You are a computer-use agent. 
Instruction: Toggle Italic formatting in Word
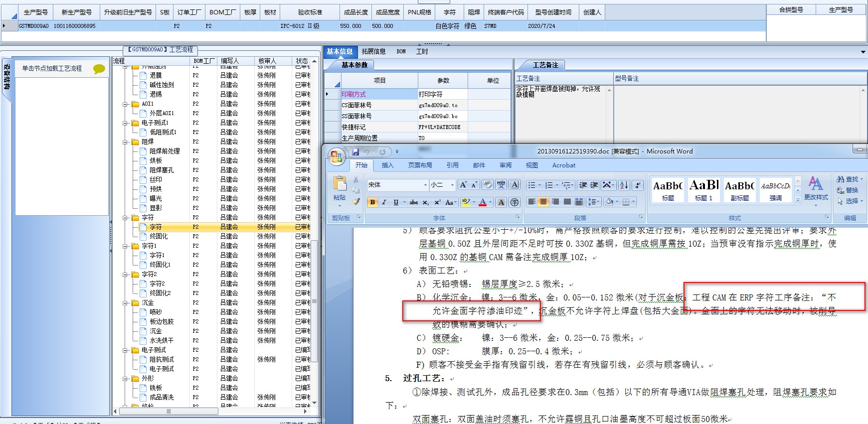384,202
